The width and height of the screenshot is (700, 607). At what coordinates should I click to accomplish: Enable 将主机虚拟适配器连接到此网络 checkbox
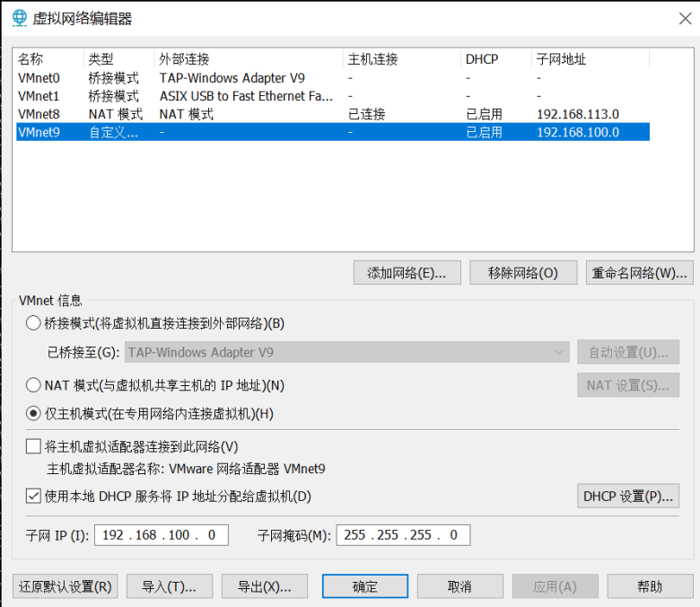[x=34, y=446]
